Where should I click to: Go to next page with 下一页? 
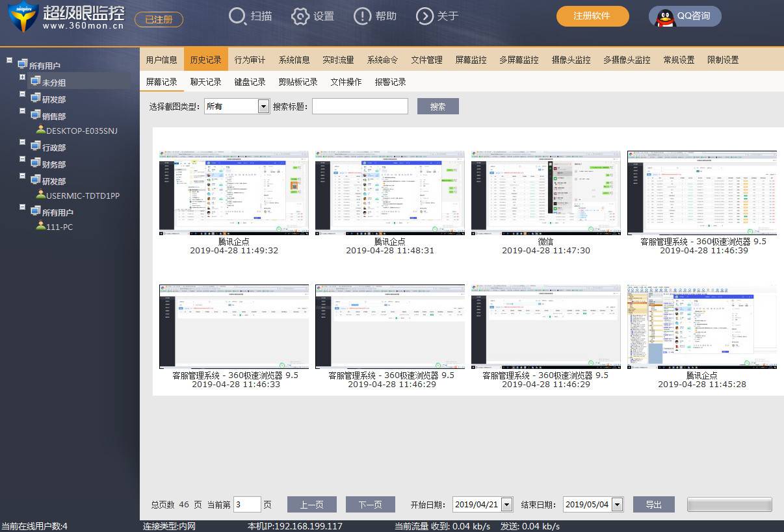(371, 505)
